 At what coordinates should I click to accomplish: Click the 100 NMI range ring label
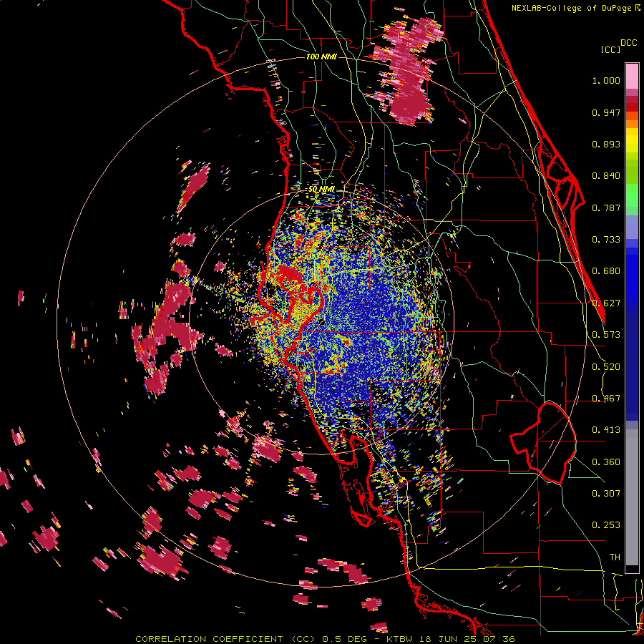coord(321,57)
